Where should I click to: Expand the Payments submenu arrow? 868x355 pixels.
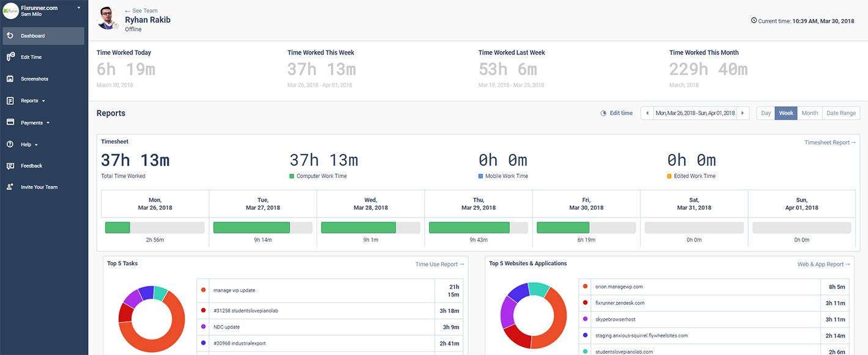pos(48,123)
